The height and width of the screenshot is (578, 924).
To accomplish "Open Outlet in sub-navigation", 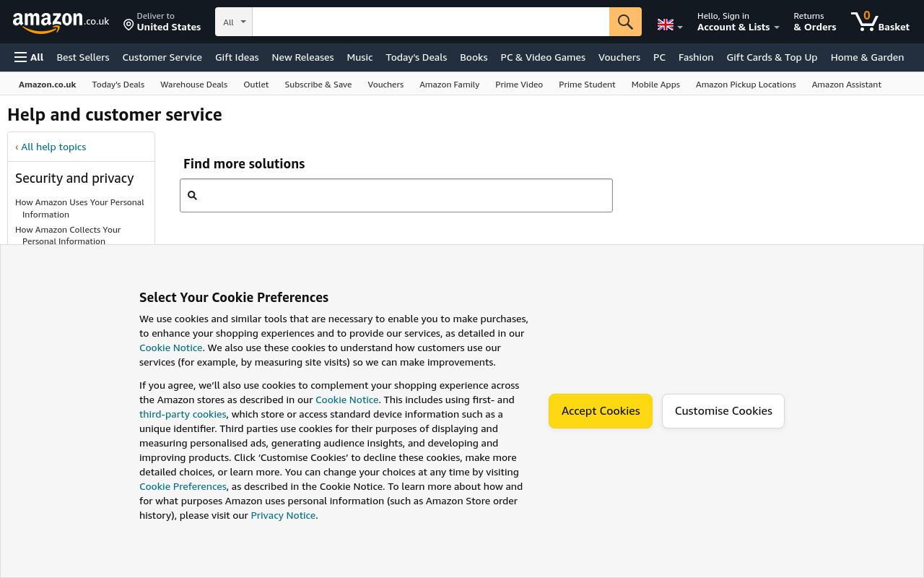I will coord(256,85).
